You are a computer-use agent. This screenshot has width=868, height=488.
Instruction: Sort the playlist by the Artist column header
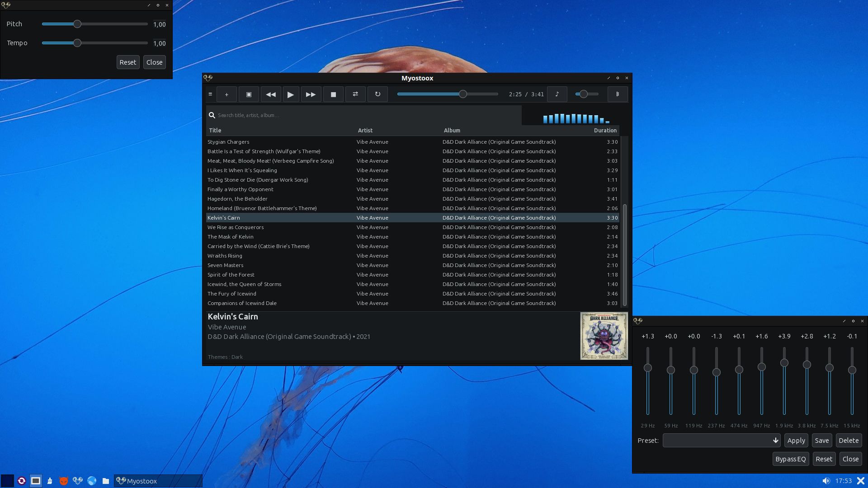click(x=398, y=130)
